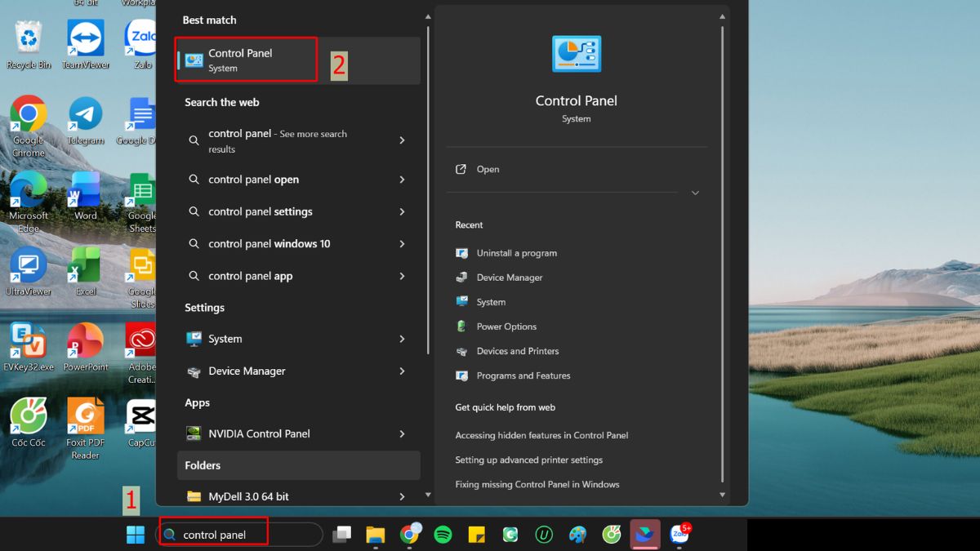The height and width of the screenshot is (551, 980).
Task: Expand the options chevron below Open
Action: pos(695,193)
